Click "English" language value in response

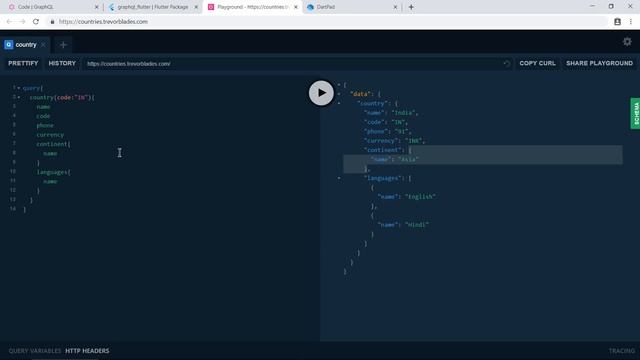coord(420,197)
